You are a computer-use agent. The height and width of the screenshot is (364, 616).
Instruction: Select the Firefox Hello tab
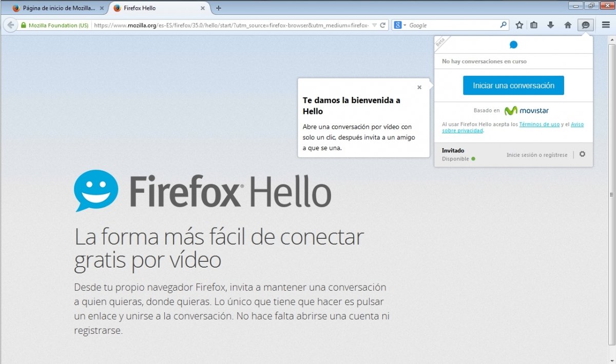159,8
